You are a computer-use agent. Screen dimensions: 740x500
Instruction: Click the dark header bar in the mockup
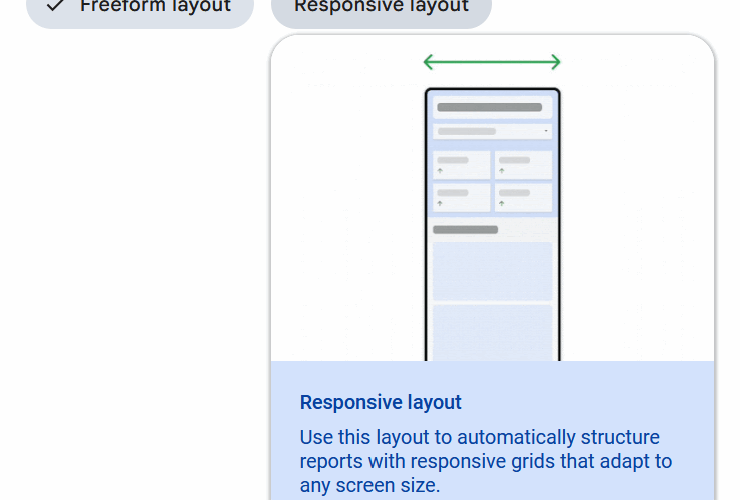[490, 107]
